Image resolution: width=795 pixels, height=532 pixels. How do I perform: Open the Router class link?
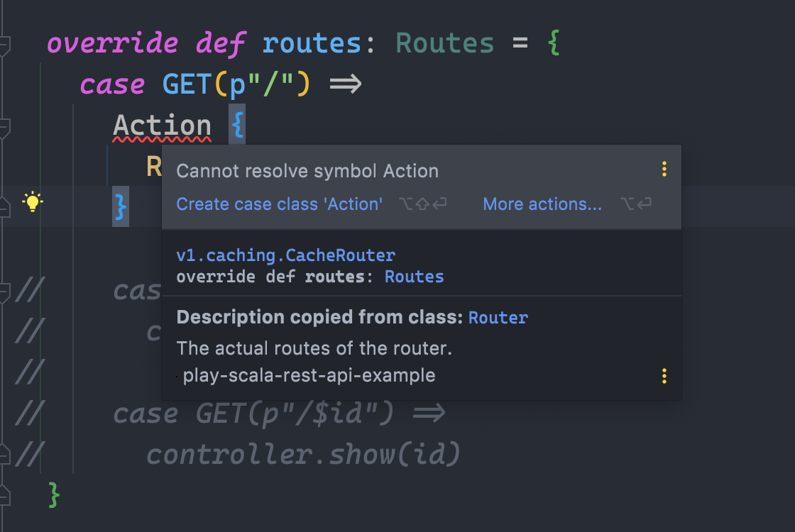click(498, 318)
